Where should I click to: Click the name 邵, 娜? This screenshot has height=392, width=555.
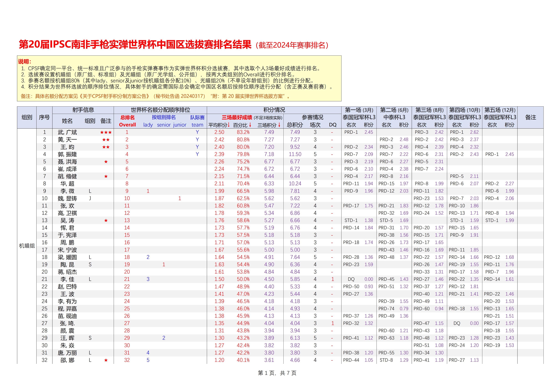(67, 360)
